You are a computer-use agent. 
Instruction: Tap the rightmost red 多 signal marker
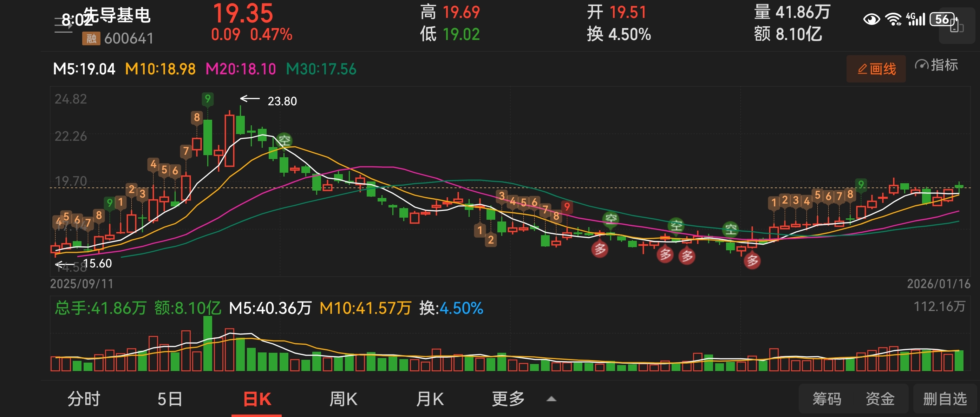[752, 261]
